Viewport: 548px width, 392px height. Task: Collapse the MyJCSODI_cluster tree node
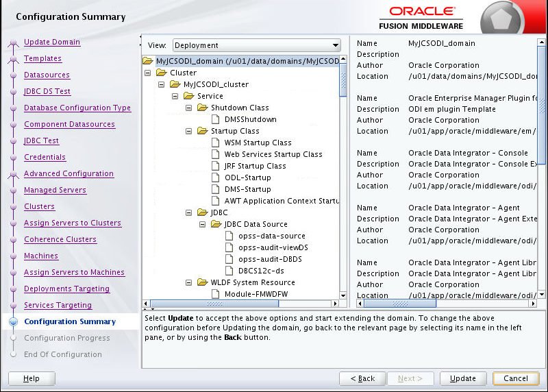tap(161, 84)
